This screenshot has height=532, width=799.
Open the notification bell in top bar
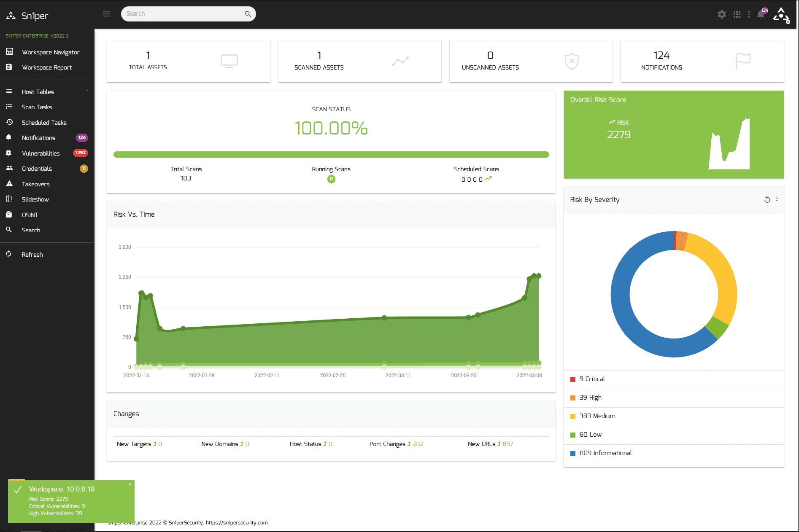coord(761,14)
